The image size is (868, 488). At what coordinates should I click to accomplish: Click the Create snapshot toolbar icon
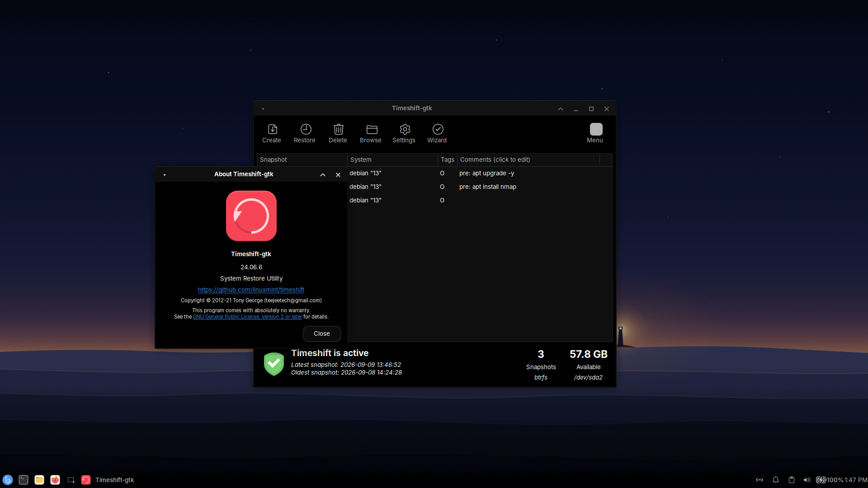[x=272, y=129]
